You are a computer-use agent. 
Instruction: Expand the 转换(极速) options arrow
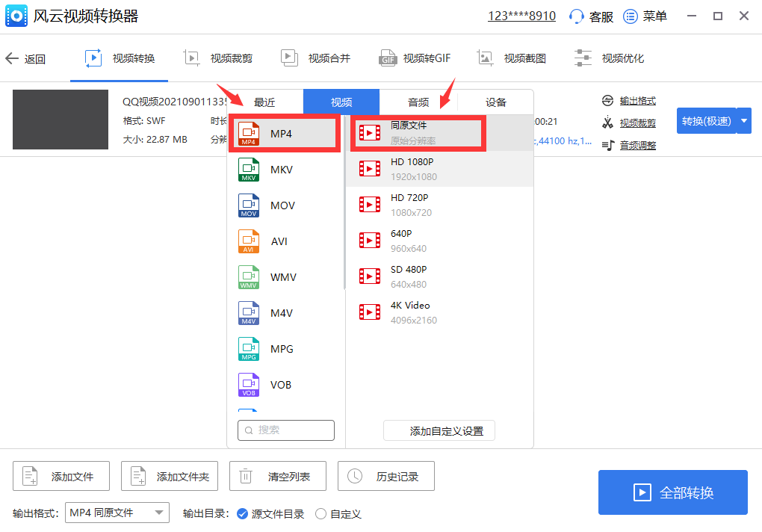(x=743, y=120)
